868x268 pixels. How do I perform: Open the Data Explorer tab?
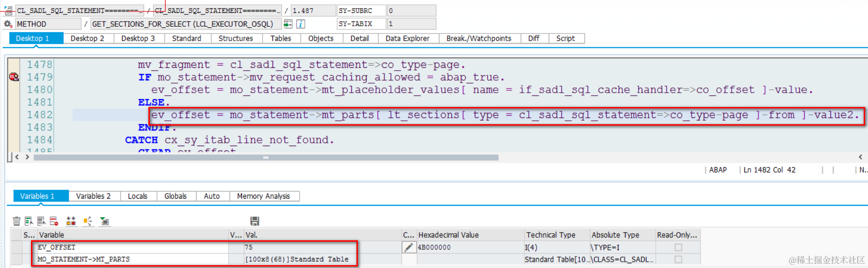408,38
